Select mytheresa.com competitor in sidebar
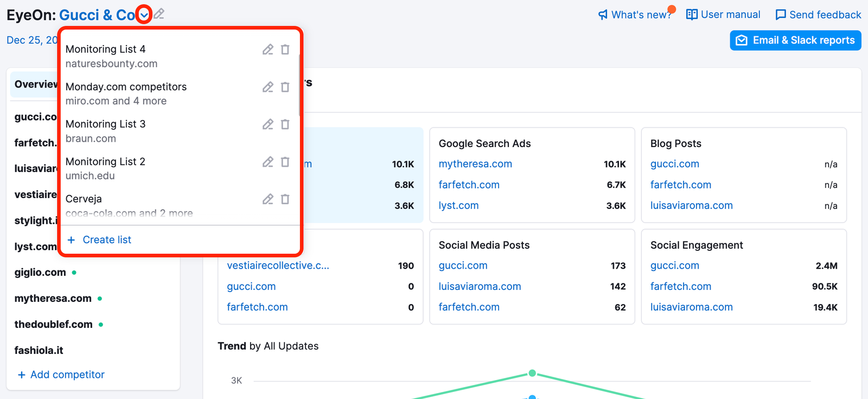 53,299
